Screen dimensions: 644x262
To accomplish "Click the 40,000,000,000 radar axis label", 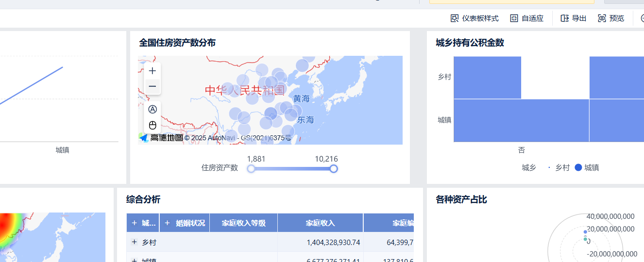I will [610, 216].
